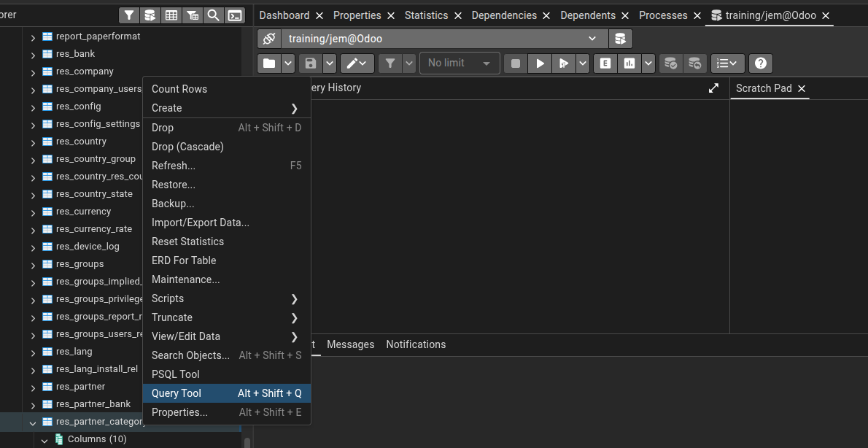Open execute options dropdown arrow

(x=582, y=63)
